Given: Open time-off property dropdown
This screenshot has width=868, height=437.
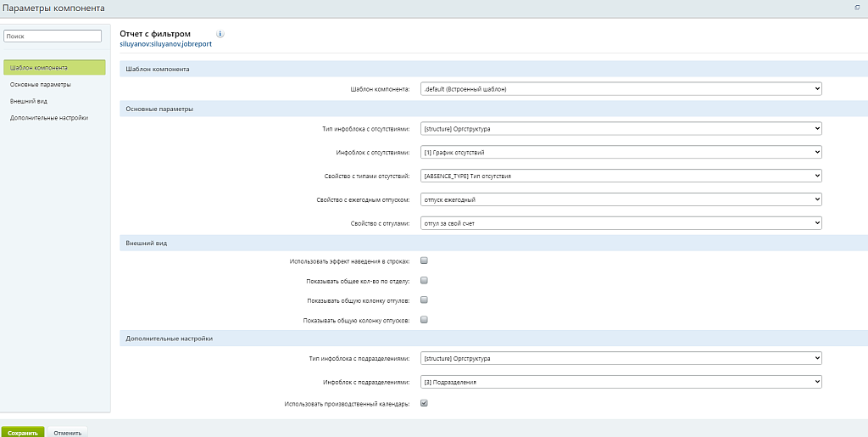Looking at the screenshot, I should point(620,222).
